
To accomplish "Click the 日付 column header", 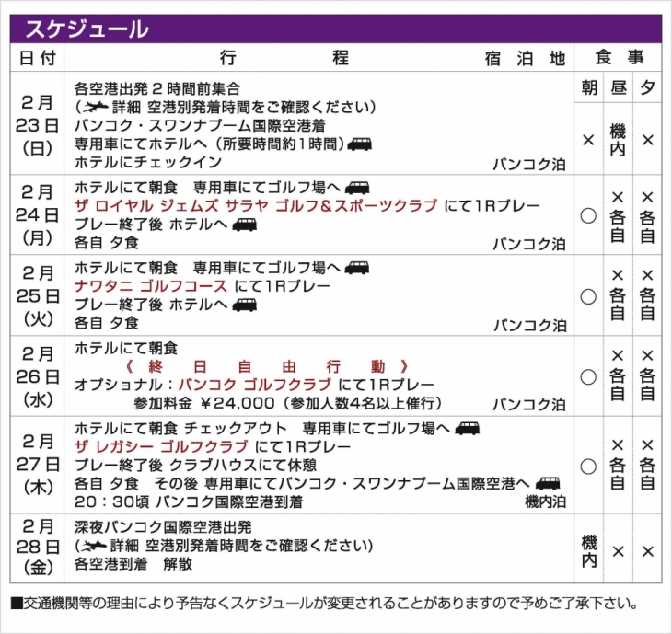I will [38, 57].
